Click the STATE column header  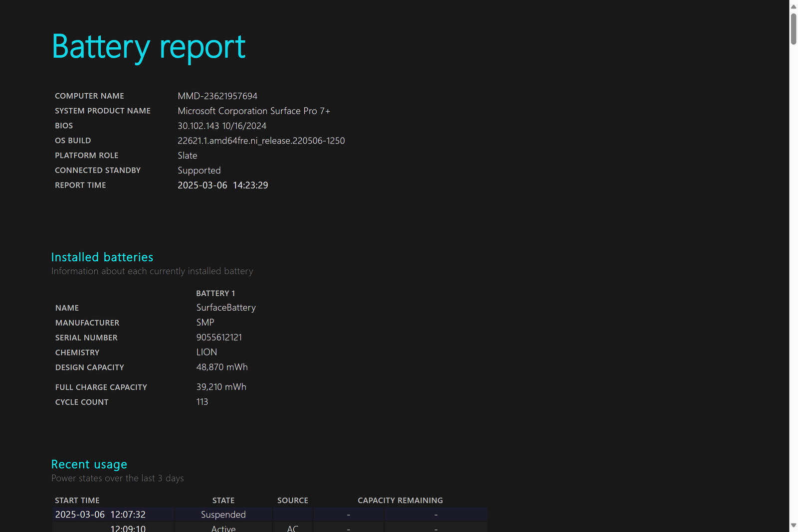[223, 500]
